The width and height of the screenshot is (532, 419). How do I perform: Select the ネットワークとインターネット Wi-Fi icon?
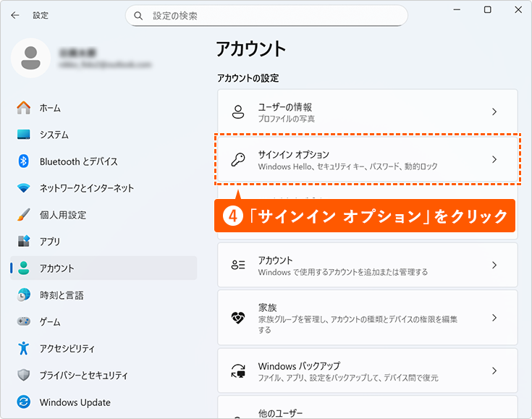[24, 188]
